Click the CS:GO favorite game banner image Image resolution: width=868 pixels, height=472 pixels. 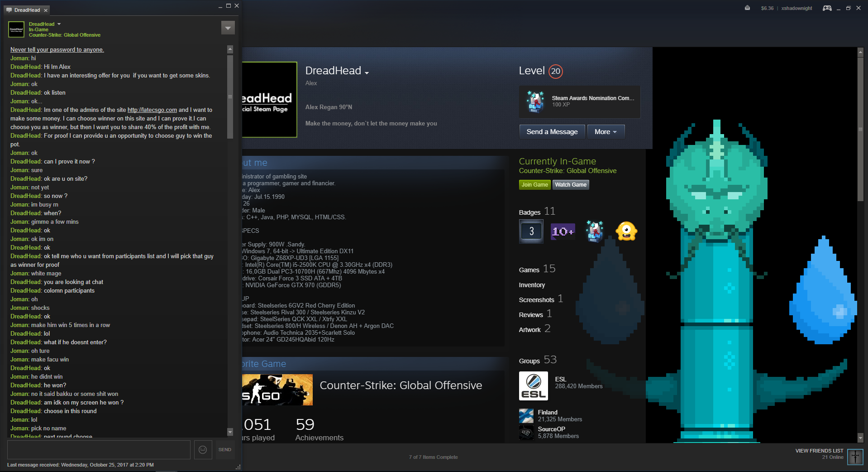(x=277, y=390)
